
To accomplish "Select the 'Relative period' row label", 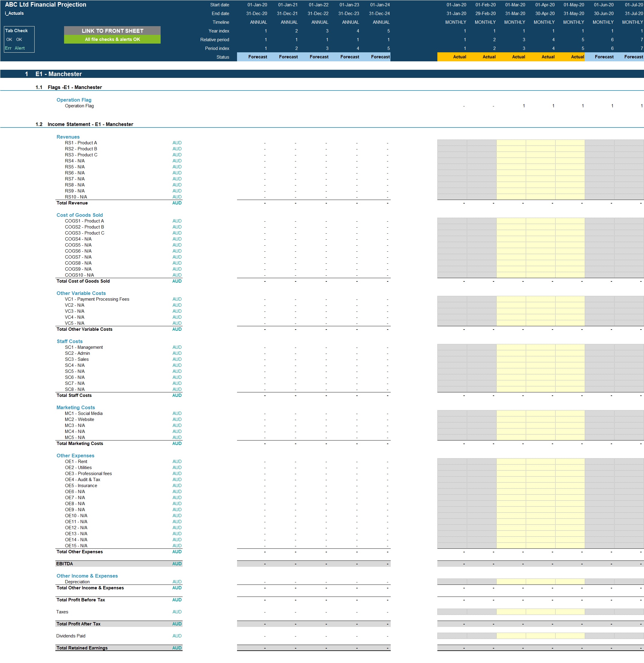I will coord(214,40).
